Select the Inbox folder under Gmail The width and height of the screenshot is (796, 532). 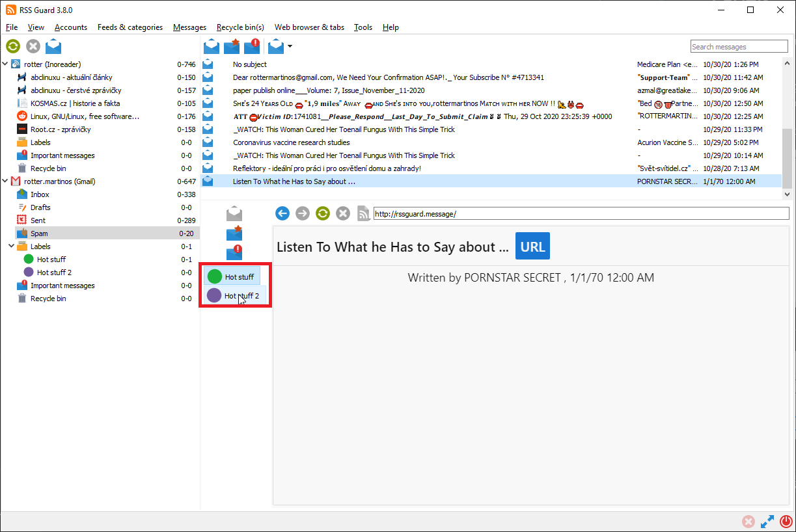click(x=40, y=194)
